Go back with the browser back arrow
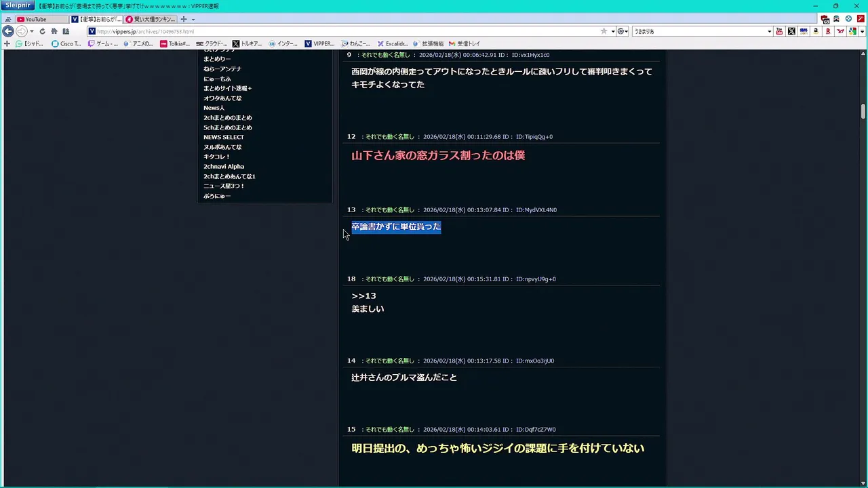This screenshot has height=488, width=868. coord(8,31)
